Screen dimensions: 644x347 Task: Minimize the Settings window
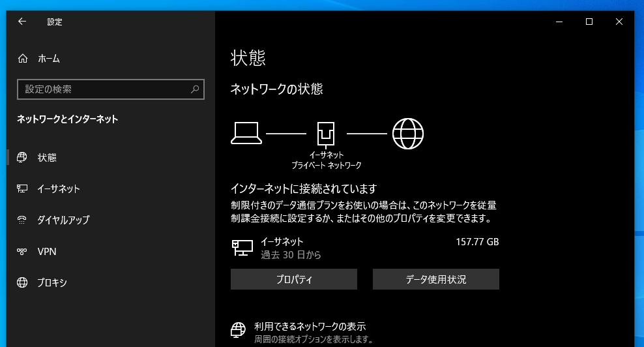click(x=559, y=22)
